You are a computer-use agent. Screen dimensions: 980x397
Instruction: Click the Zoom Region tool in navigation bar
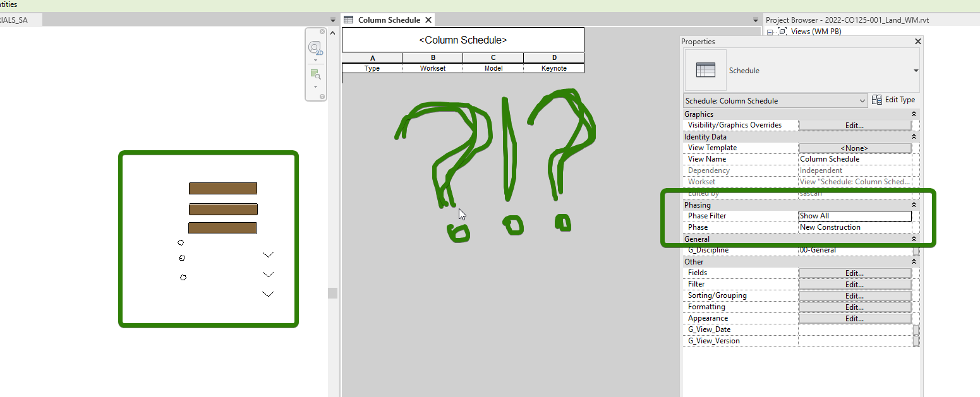[x=315, y=73]
